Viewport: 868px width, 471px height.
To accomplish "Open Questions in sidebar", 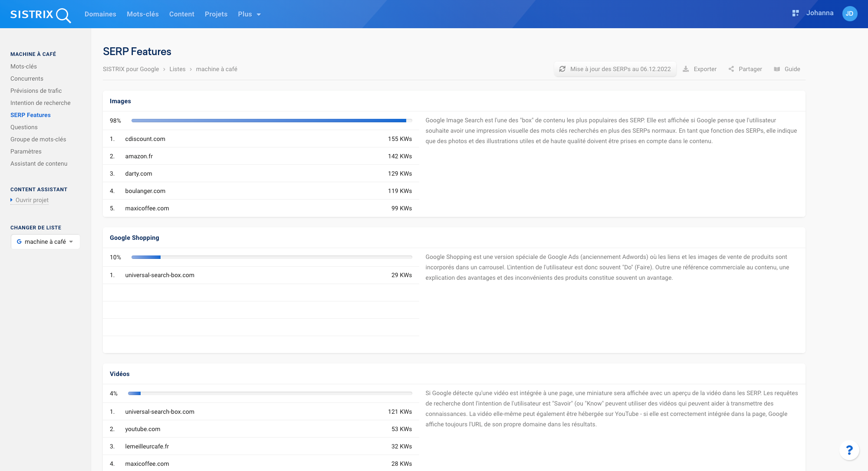I will coord(24,127).
